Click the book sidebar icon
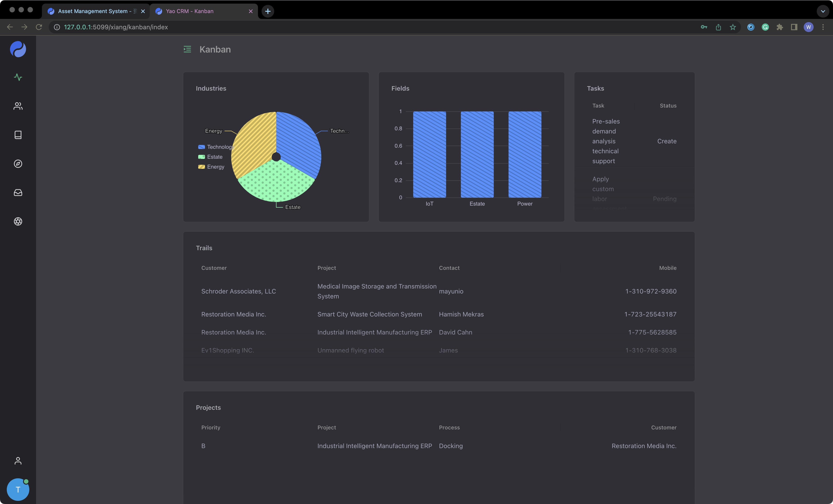The image size is (833, 504). 18,135
